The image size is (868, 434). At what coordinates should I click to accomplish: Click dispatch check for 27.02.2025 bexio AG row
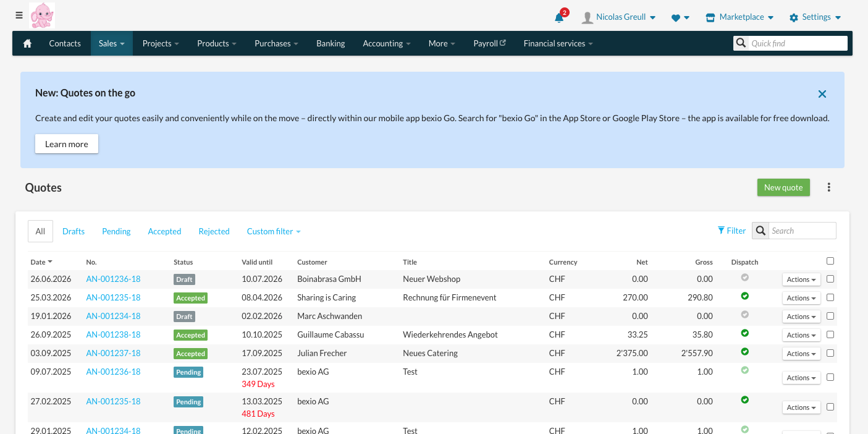click(744, 400)
